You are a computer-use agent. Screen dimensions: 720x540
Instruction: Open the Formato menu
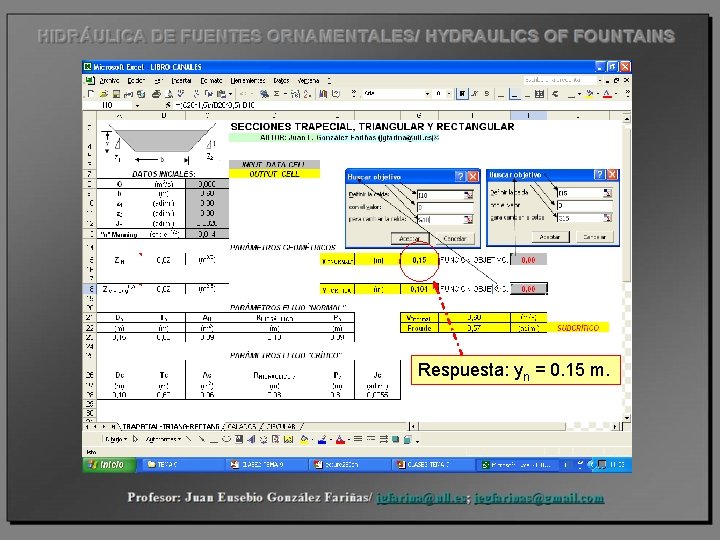pyautogui.click(x=212, y=80)
